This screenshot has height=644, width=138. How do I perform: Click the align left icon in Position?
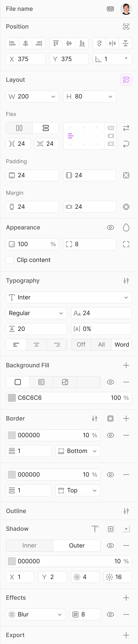tap(12, 43)
